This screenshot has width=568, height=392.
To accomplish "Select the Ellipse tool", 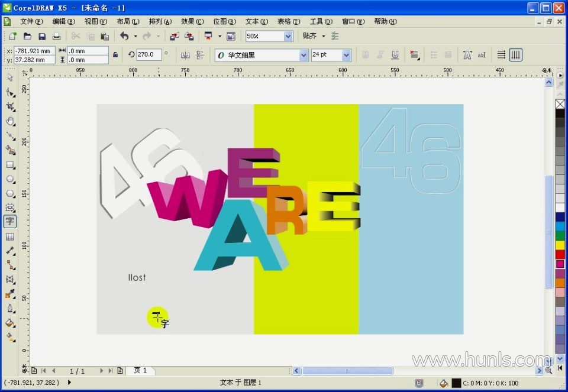I will coord(10,179).
